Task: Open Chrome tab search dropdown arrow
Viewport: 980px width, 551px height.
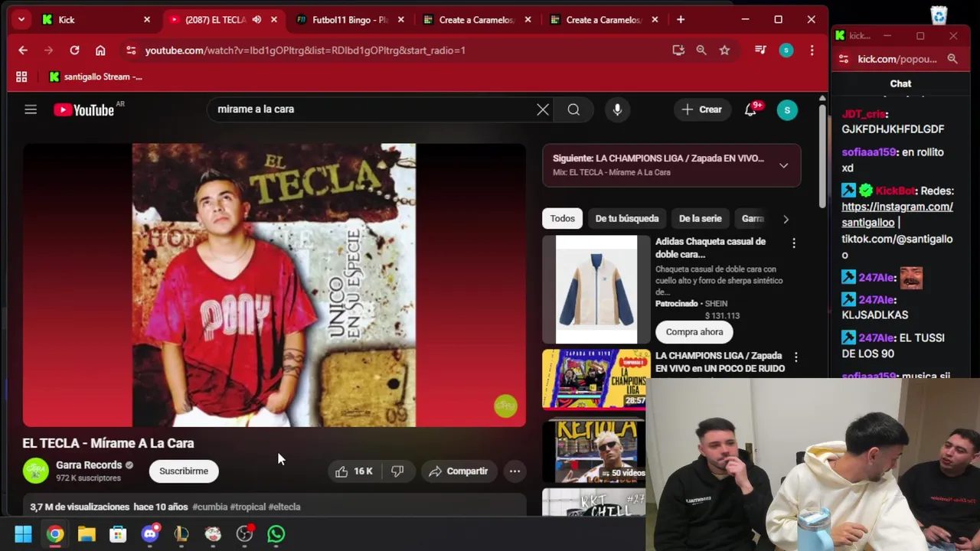Action: coord(21,20)
